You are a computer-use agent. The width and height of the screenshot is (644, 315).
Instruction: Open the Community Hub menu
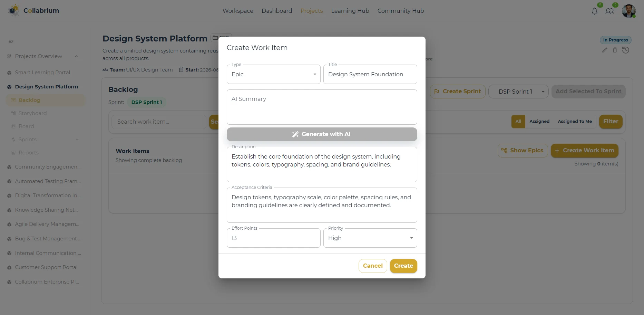400,11
